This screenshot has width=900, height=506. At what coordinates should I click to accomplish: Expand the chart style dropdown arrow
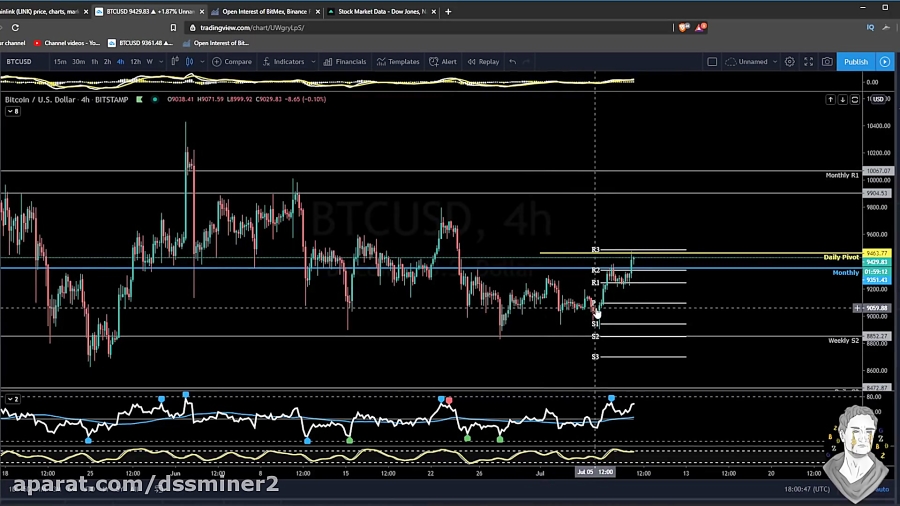pyautogui.click(x=202, y=62)
